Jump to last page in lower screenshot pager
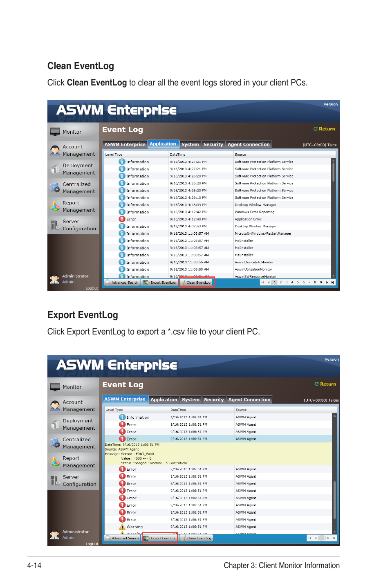Screen dimensions: 390x588 pos(334,538)
